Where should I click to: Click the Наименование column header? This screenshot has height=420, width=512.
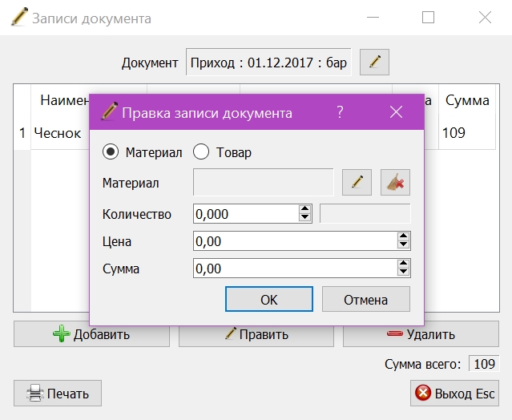pos(64,100)
